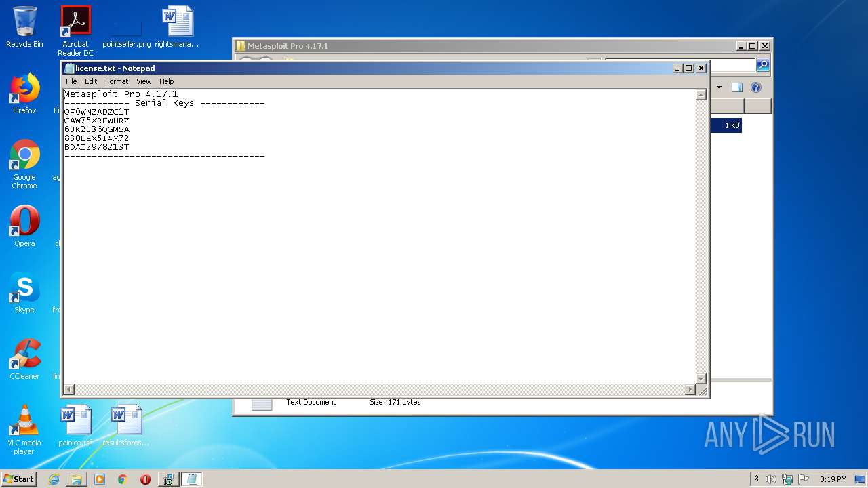Click 'Text Document' label in Explorer details
Viewport: 868px width, 488px height.
click(x=311, y=402)
